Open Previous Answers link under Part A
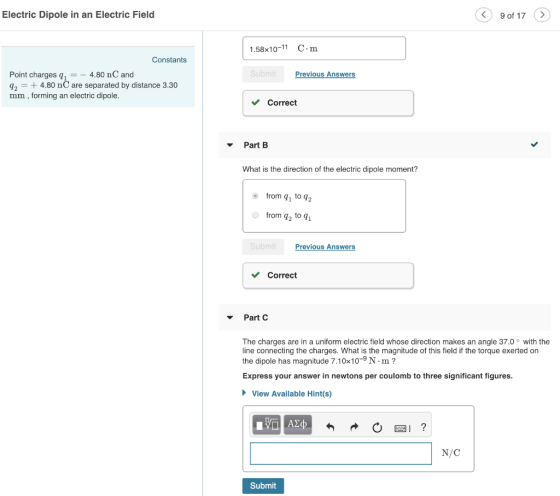This screenshot has width=560, height=496. [x=325, y=74]
